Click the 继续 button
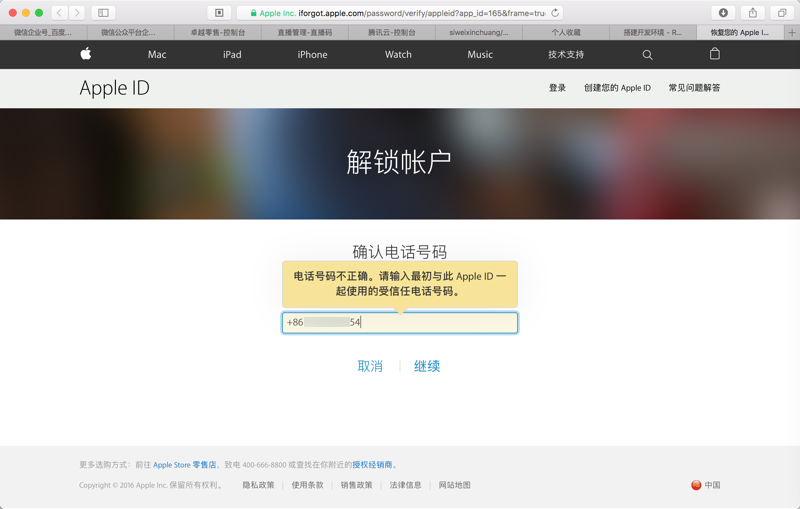The height and width of the screenshot is (509, 800). pos(427,366)
